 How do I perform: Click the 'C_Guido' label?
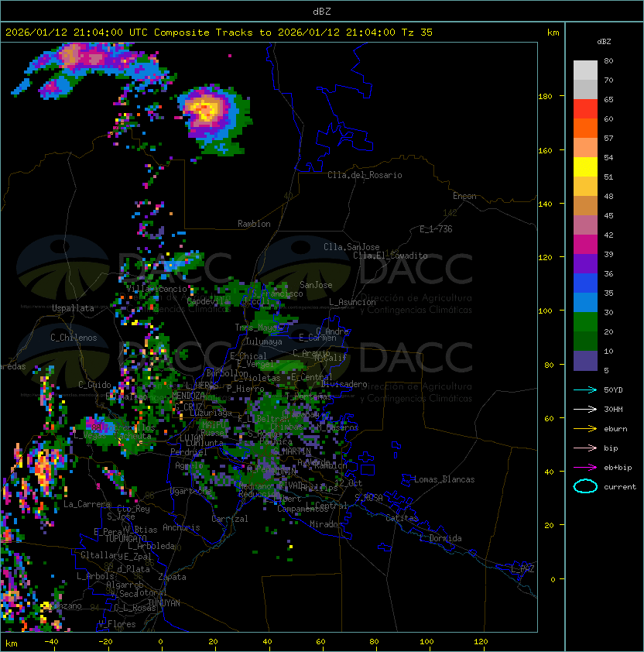(x=94, y=385)
